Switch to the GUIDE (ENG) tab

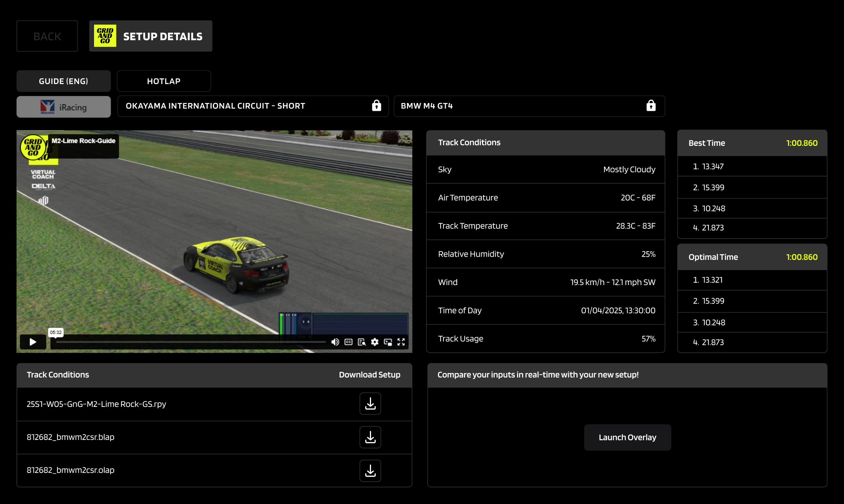pos(63,81)
